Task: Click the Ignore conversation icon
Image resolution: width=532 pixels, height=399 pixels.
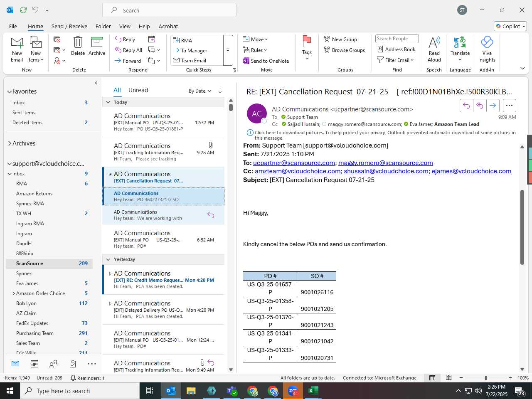Action: pyautogui.click(x=57, y=39)
